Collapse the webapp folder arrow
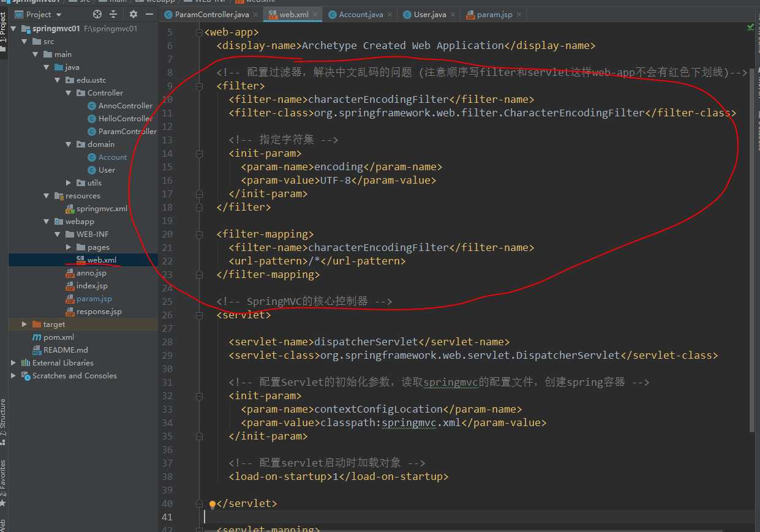The image size is (760, 532). point(47,222)
